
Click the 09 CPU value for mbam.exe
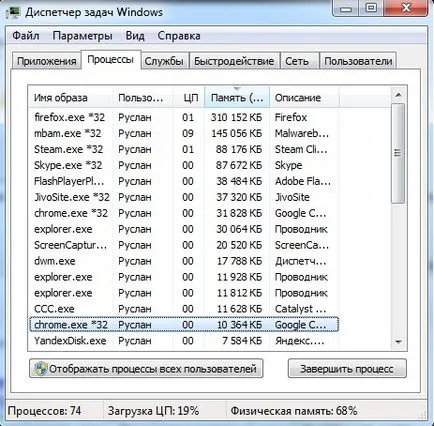(188, 133)
